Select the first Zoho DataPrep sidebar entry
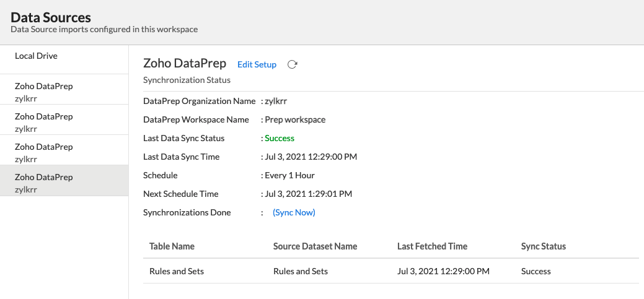Image resolution: width=644 pixels, height=299 pixels. (43, 91)
